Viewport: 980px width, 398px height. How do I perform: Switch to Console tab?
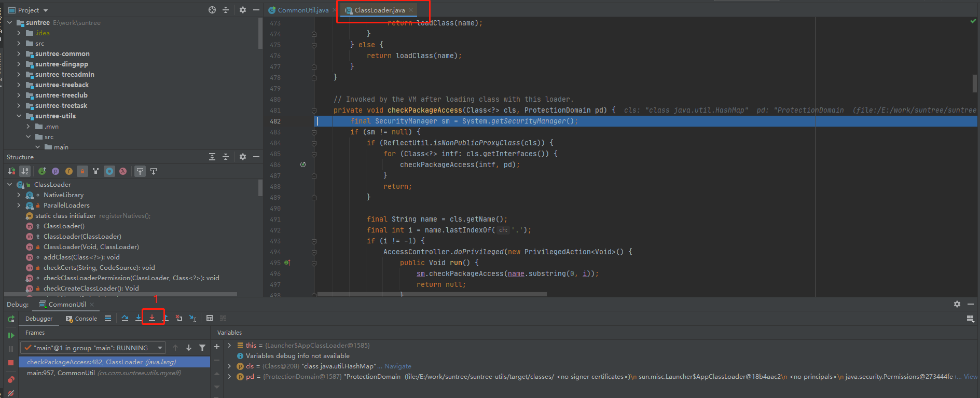click(81, 319)
